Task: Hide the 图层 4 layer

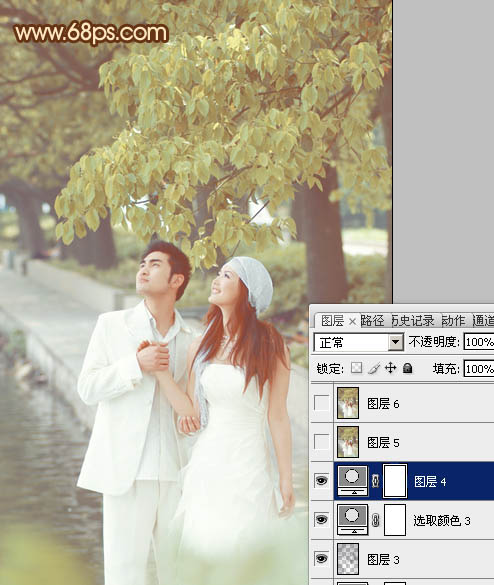Action: pos(321,481)
